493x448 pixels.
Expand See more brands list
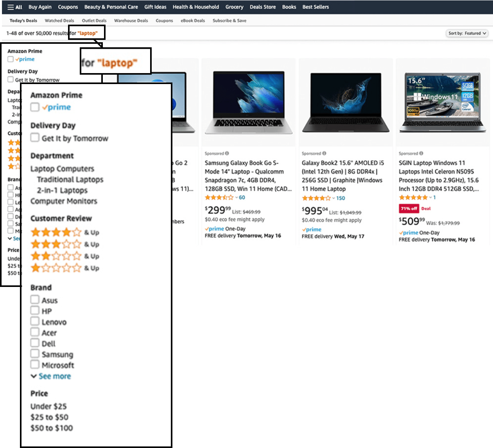click(54, 376)
